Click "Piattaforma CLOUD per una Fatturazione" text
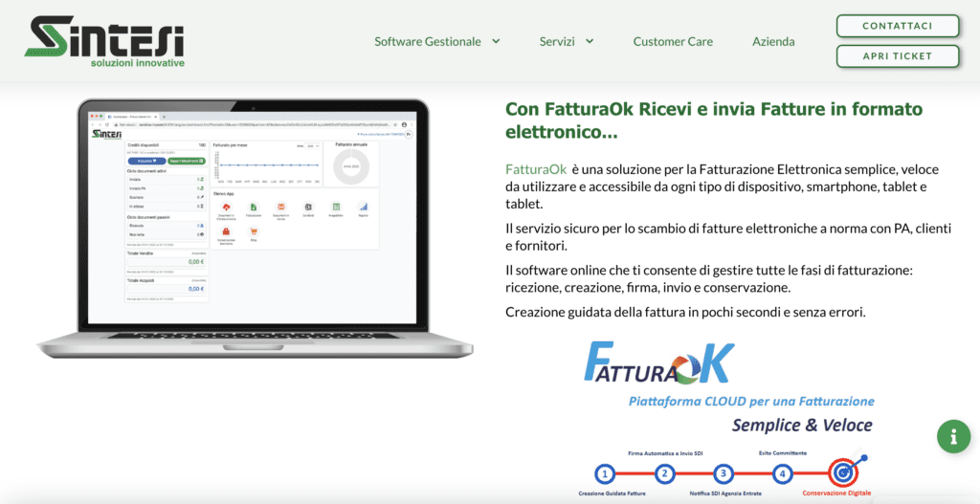The width and height of the screenshot is (980, 504). click(750, 401)
